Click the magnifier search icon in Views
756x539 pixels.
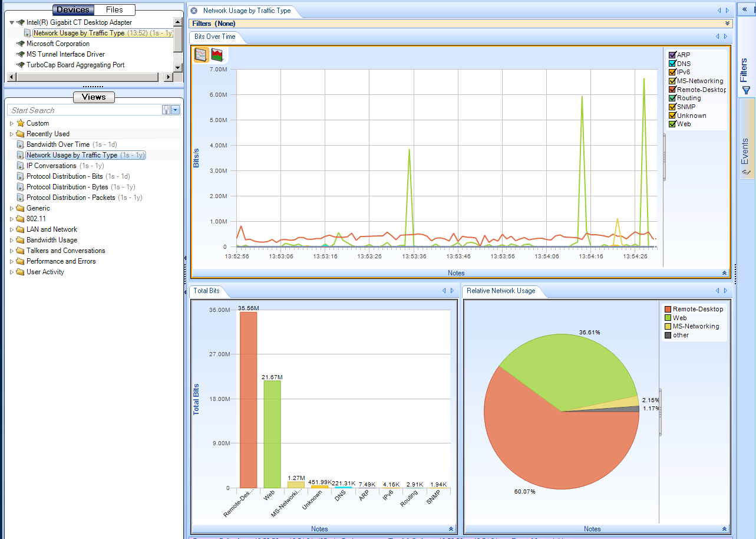[166, 110]
